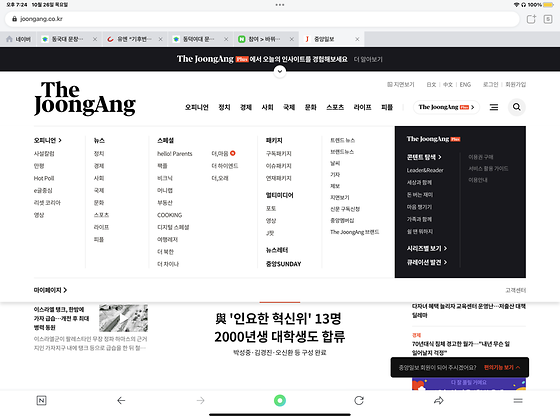Expand 편의기능 보기 in the dark popup
The height and width of the screenshot is (419, 560).
(x=502, y=367)
